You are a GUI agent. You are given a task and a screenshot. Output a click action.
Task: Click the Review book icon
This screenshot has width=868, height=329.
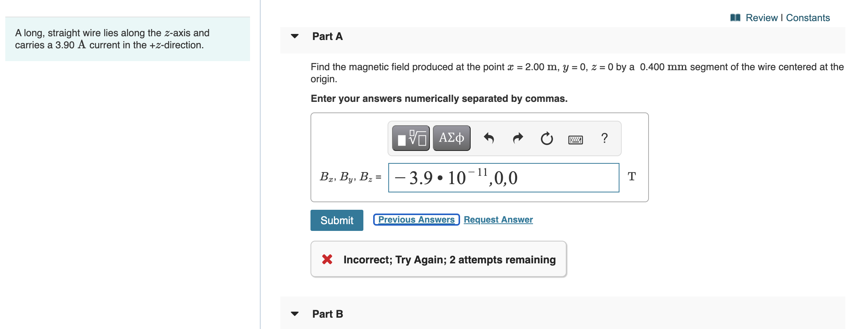coord(735,18)
